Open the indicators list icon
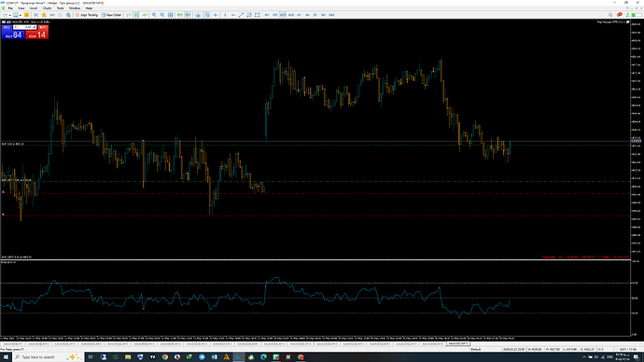Screen dimensions: 644x362 click(x=198, y=15)
